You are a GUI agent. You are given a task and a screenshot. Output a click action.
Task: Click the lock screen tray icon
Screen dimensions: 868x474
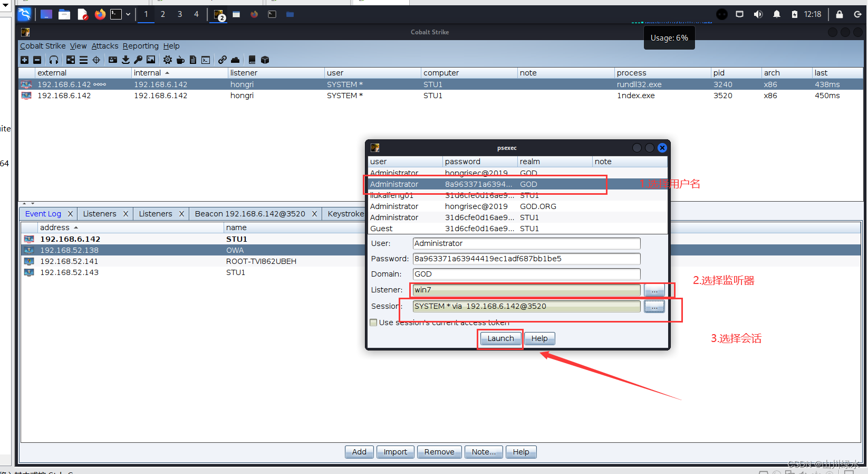pyautogui.click(x=839, y=14)
